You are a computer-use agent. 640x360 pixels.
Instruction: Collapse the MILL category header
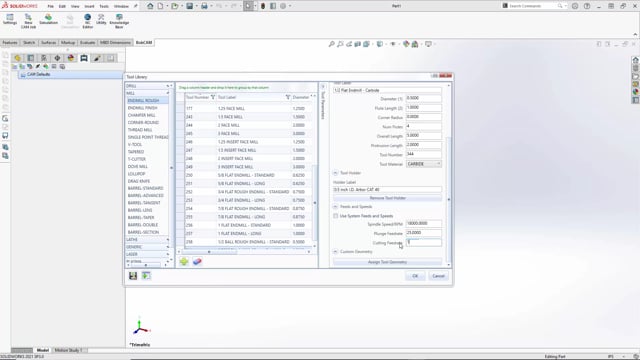tap(147, 93)
